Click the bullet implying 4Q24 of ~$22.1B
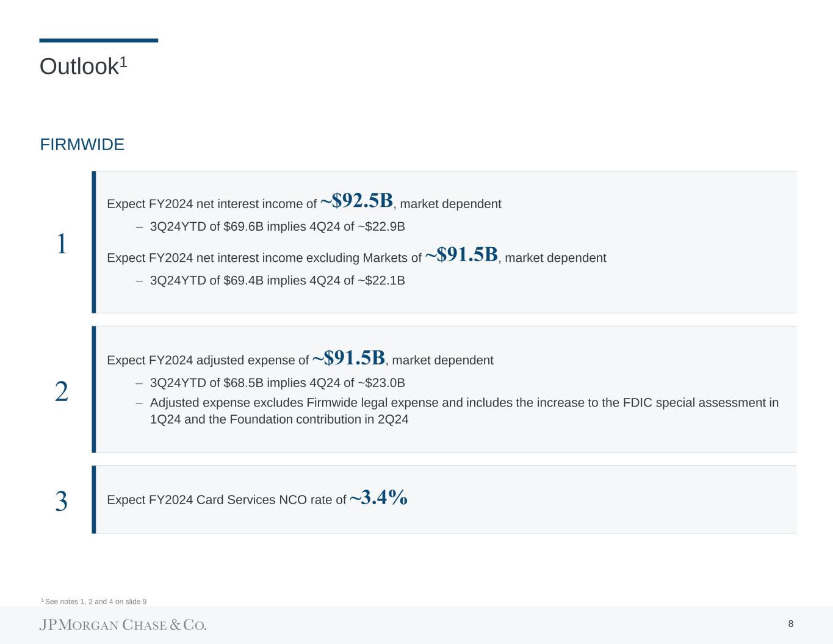Screen dimensions: 833x644 tap(277, 281)
